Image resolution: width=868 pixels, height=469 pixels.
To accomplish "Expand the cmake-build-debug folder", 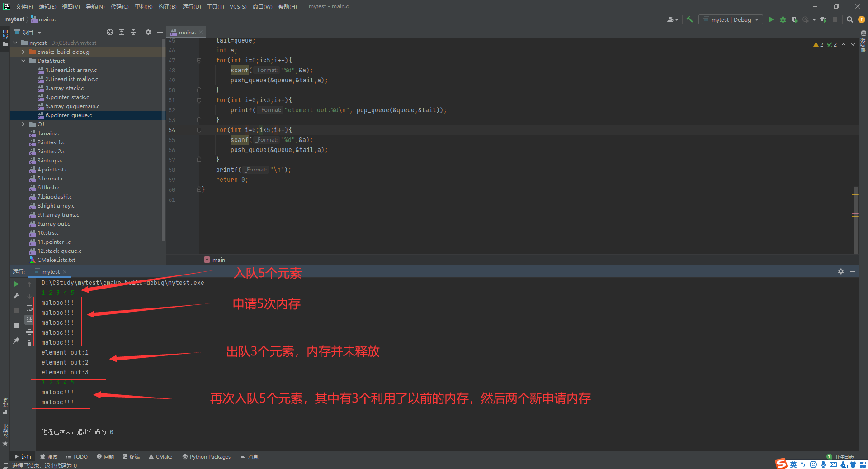I will tap(23, 52).
